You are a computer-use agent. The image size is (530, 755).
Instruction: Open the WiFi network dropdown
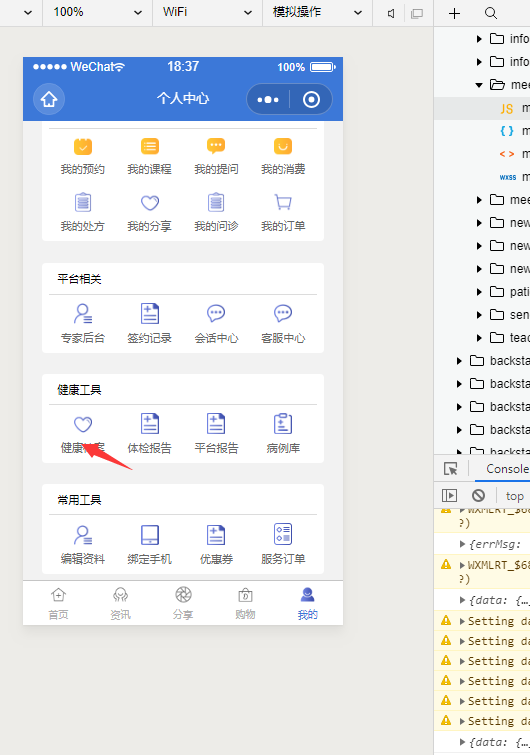click(x=207, y=13)
